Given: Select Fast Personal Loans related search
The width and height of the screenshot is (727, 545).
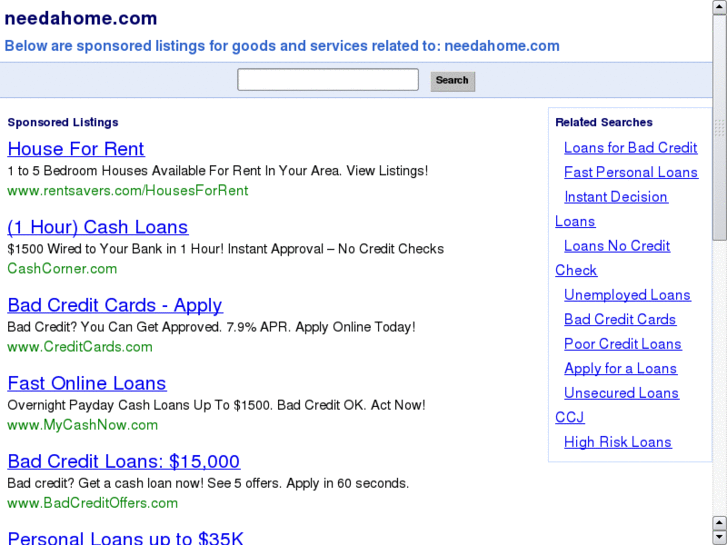Looking at the screenshot, I should coord(631,172).
